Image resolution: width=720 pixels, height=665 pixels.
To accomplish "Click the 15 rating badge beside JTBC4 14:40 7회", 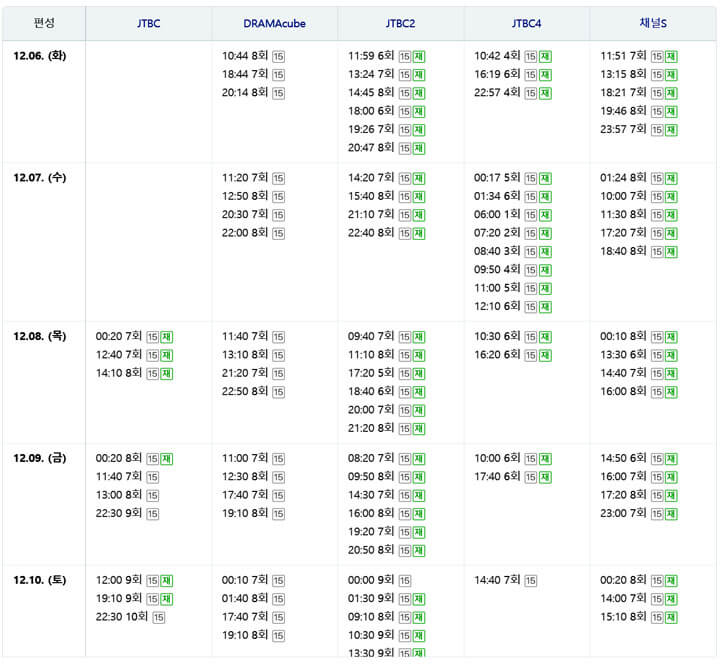I will point(531,581).
